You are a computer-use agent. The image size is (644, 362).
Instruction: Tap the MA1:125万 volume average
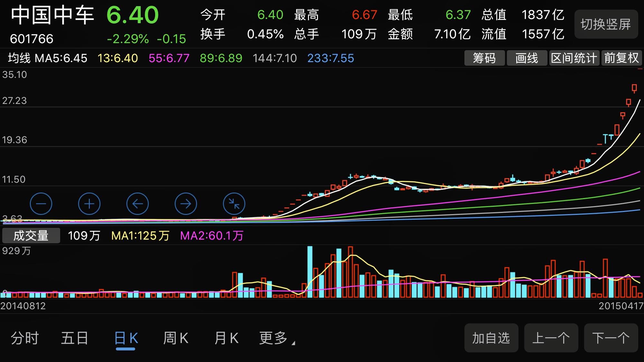point(140,236)
